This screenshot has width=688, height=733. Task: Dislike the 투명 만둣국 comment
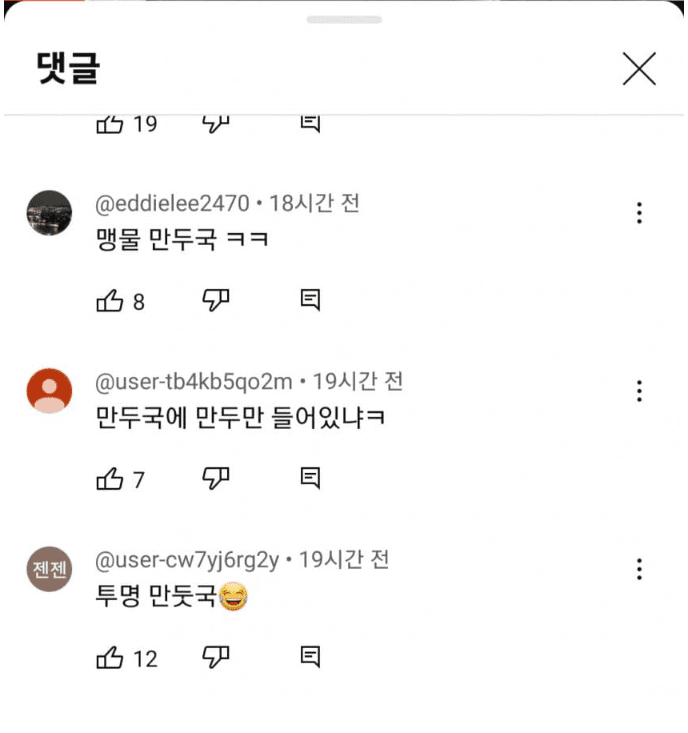pos(216,657)
